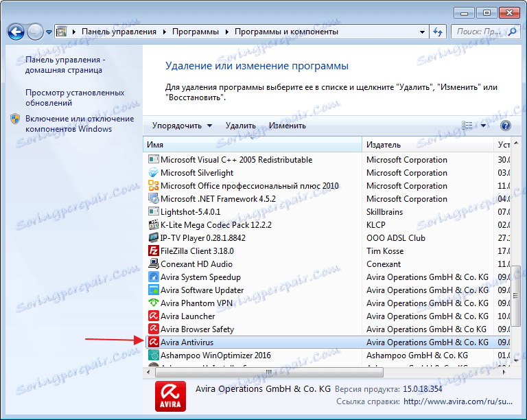Image resolution: width=527 pixels, height=420 pixels.
Task: Click the horizontal scrollbar left arrow
Action: pyautogui.click(x=148, y=372)
